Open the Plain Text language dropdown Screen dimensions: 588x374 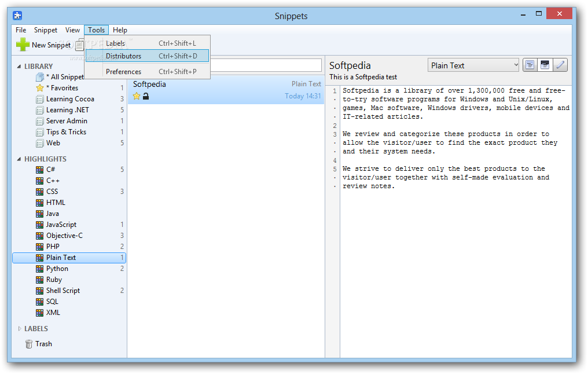(x=473, y=65)
